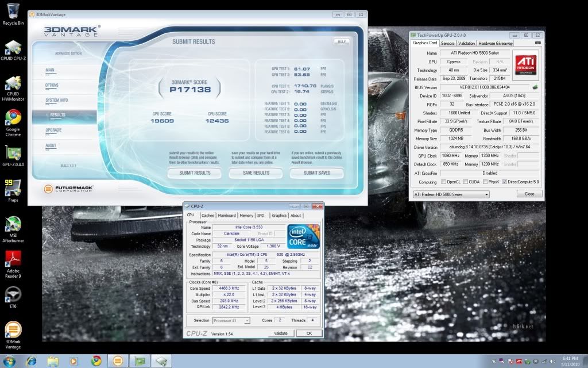The width and height of the screenshot is (588, 368).
Task: Open the Adobe Reader 9 desktop icon
Action: coord(13,260)
